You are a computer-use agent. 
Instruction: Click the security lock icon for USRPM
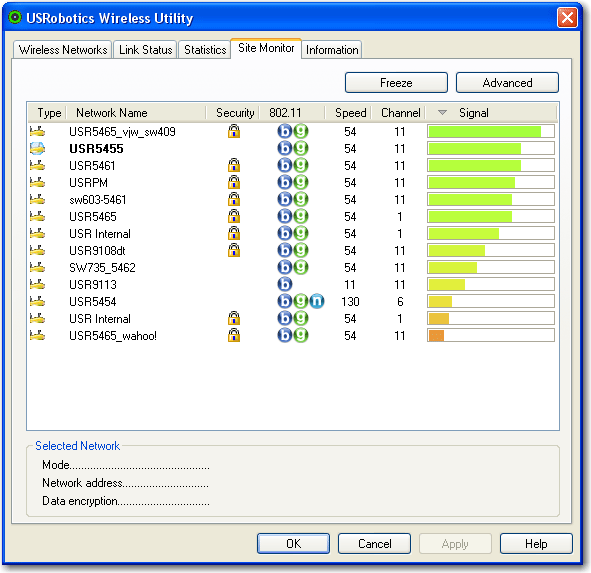[234, 182]
